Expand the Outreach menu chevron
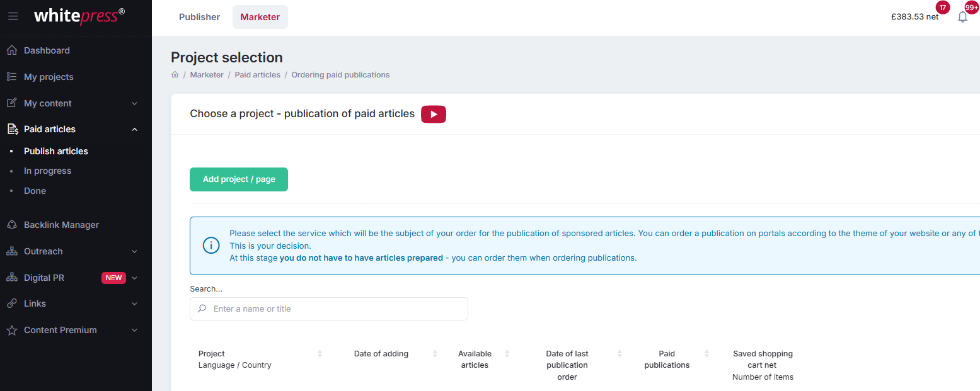 (134, 251)
